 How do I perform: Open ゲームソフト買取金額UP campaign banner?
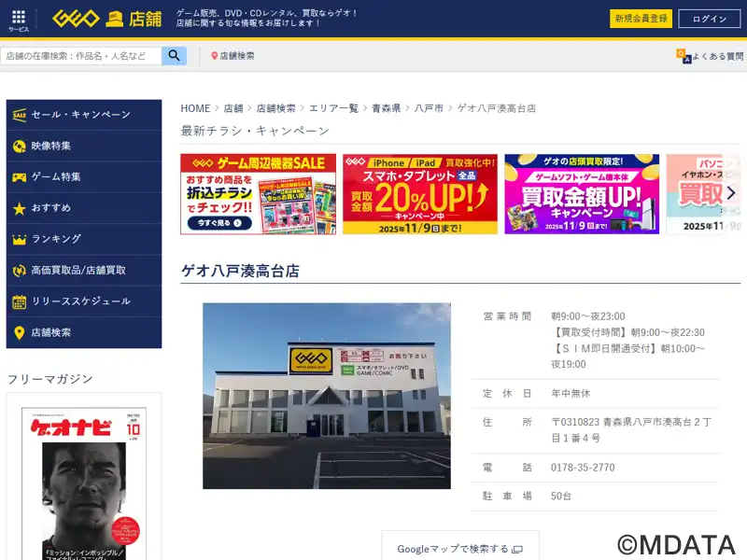(582, 194)
